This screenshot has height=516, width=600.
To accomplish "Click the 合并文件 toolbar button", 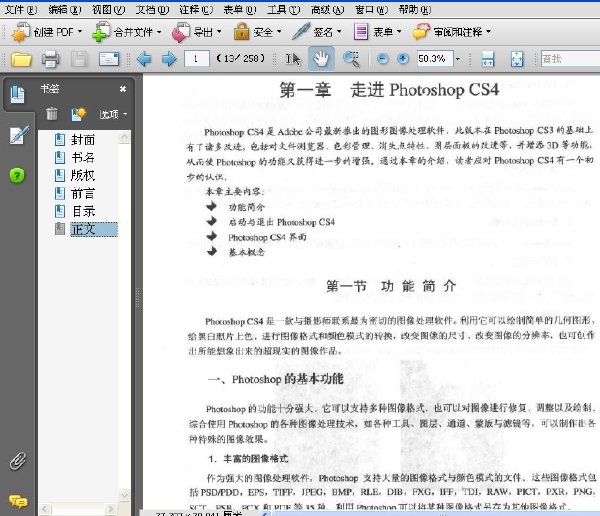I will click(x=127, y=32).
